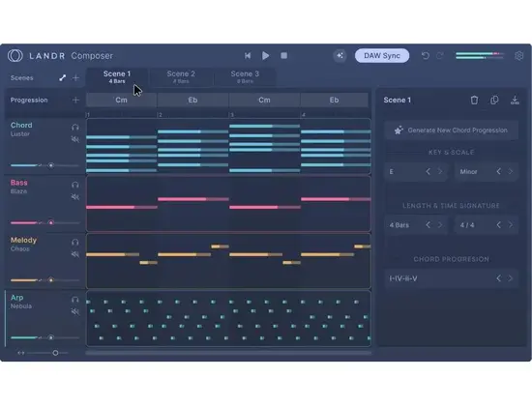Click the Chaos instrument label
532x406 pixels.
[19, 248]
